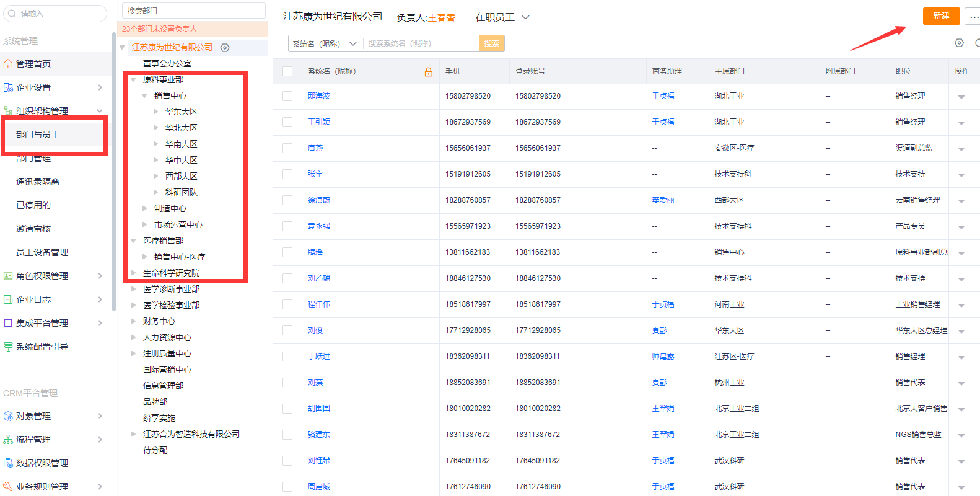
Task: Click the 王春香 manager link
Action: click(442, 18)
